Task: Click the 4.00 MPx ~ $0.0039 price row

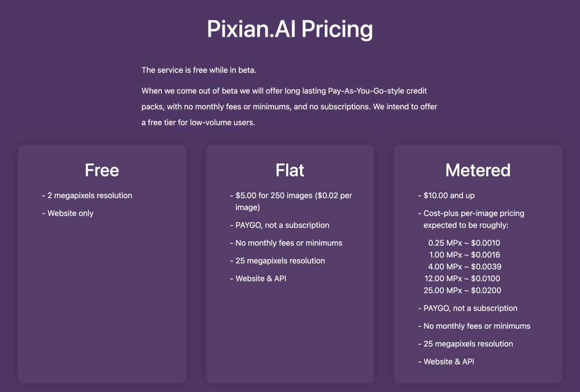Action: (464, 266)
